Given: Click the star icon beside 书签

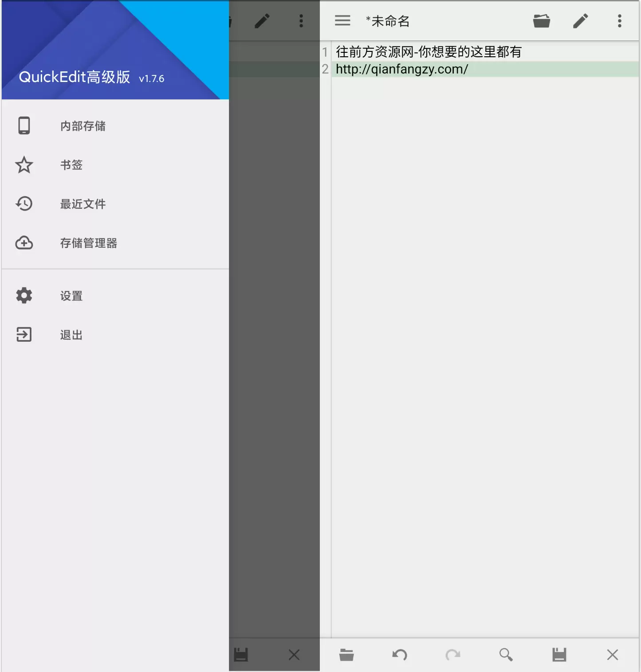Looking at the screenshot, I should 24,165.
